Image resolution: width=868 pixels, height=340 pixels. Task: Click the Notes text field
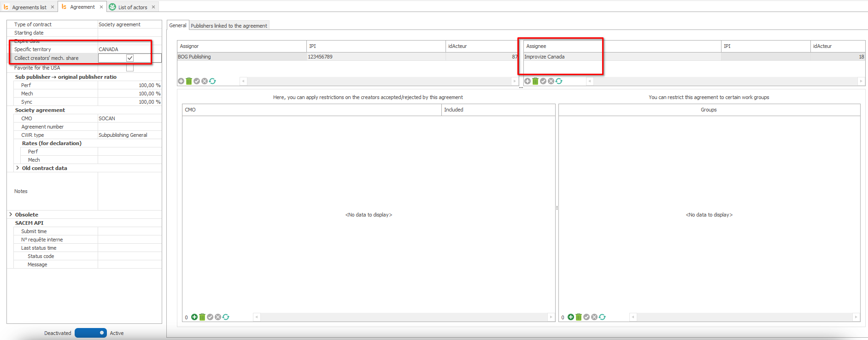pos(129,191)
